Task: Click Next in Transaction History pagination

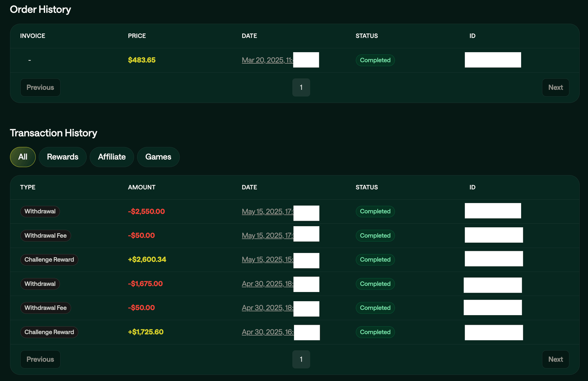Action: pyautogui.click(x=555, y=359)
